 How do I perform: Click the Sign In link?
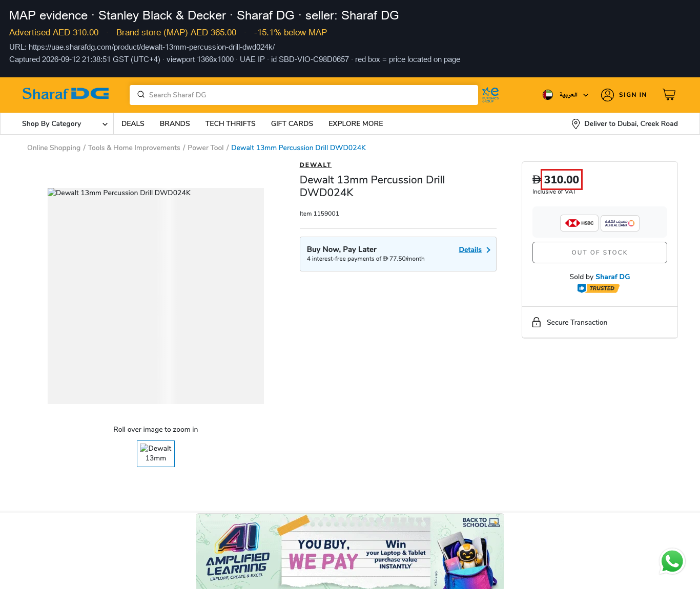click(633, 95)
